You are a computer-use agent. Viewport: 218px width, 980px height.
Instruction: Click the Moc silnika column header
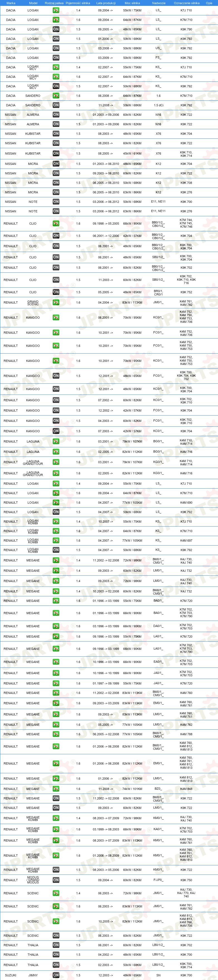(132, 3)
